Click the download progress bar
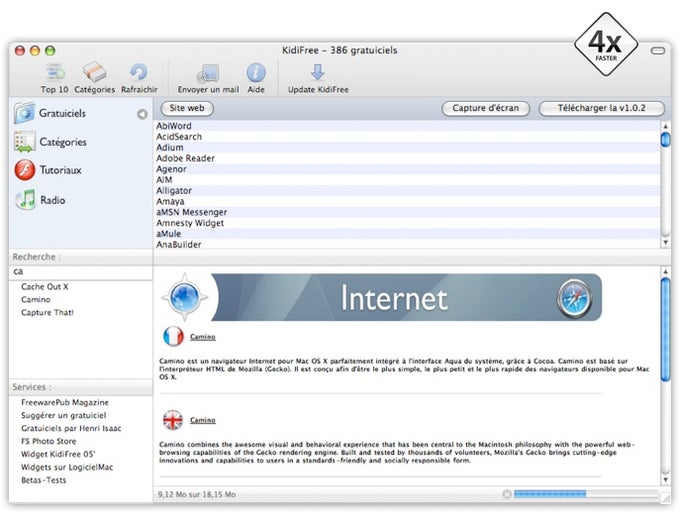Image resolution: width=680 pixels, height=515 pixels. pos(585,494)
